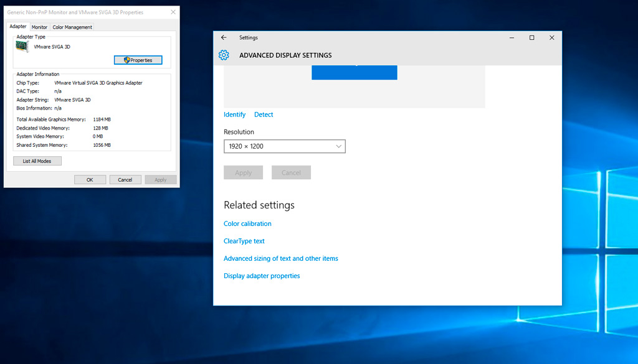Click the Detect link

(264, 114)
